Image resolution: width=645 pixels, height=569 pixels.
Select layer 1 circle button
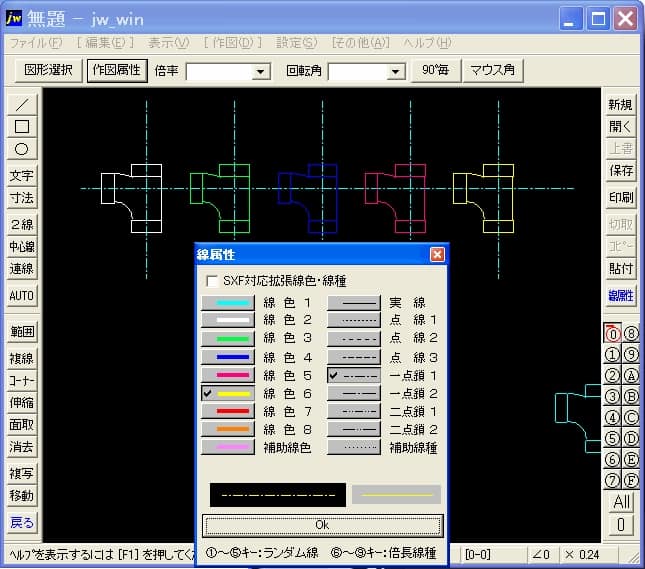coord(613,354)
